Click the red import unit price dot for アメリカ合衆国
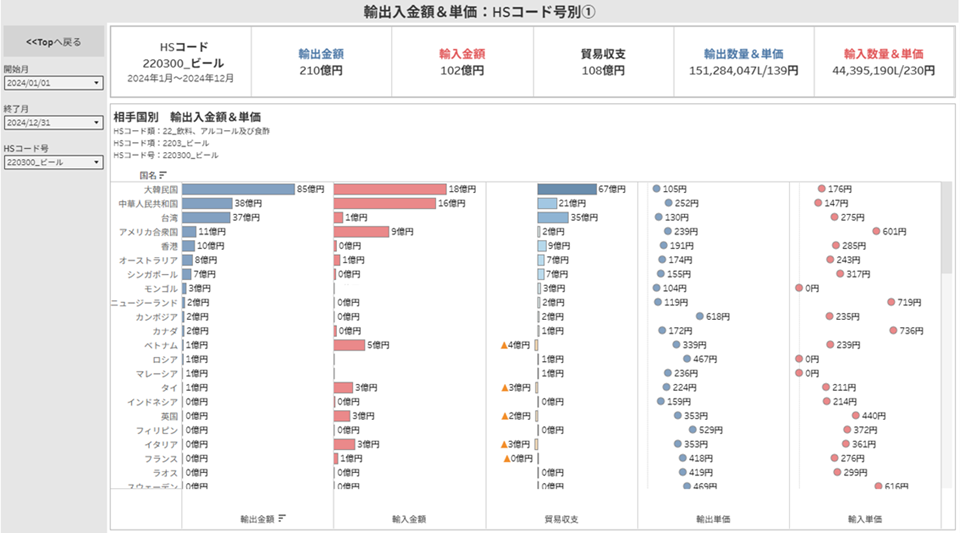The height and width of the screenshot is (533, 960). tap(876, 231)
